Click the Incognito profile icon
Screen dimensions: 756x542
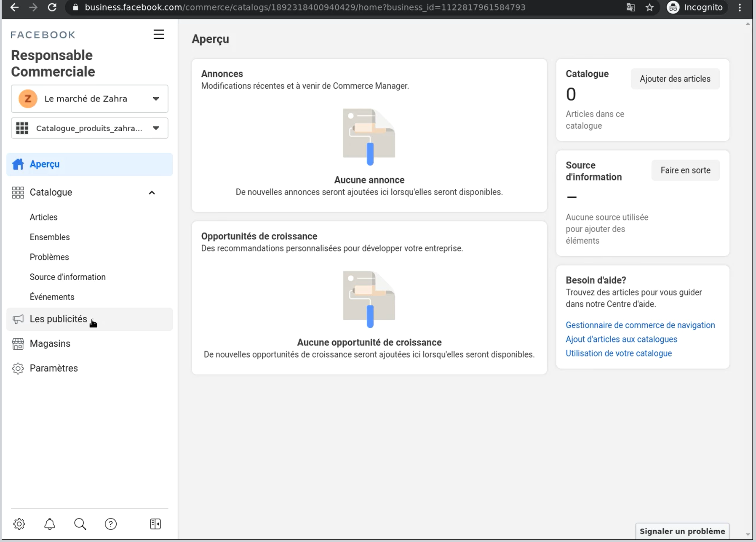(x=673, y=7)
